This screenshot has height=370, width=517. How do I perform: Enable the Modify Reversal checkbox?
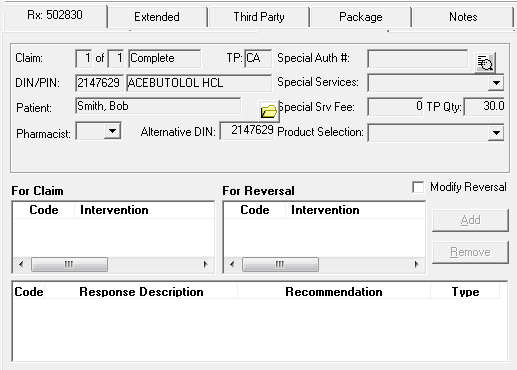tap(418, 187)
